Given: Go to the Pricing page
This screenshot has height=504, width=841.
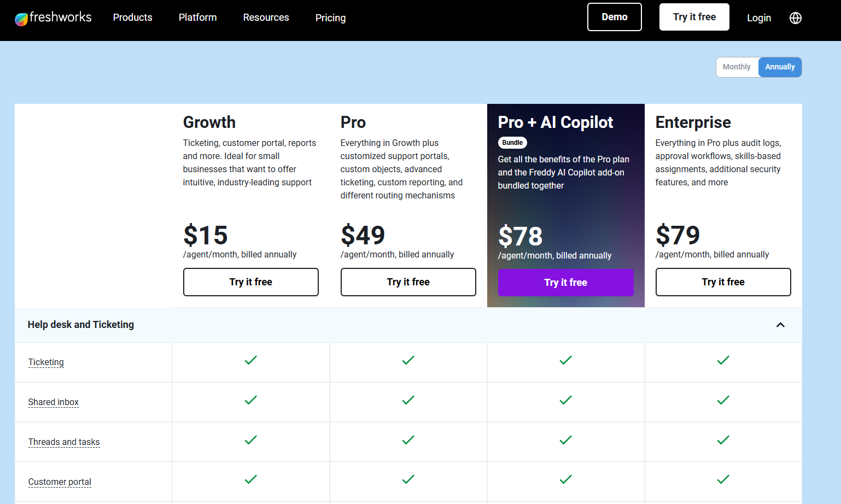Looking at the screenshot, I should click(331, 18).
